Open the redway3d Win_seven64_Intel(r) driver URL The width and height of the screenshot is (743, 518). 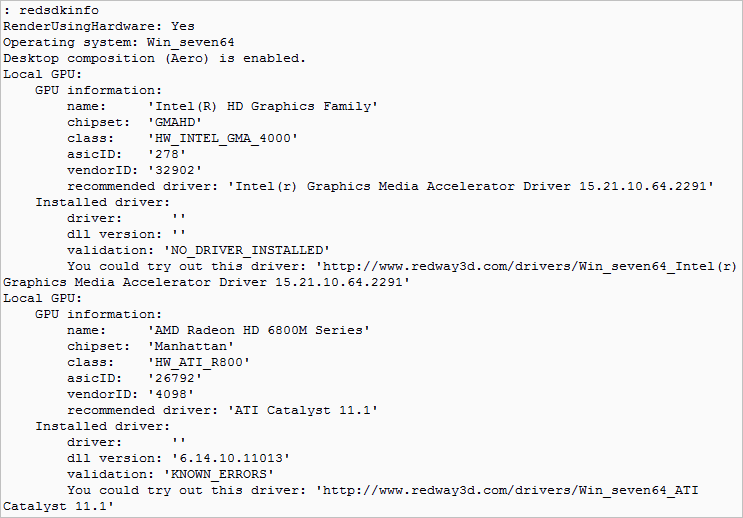tap(527, 266)
